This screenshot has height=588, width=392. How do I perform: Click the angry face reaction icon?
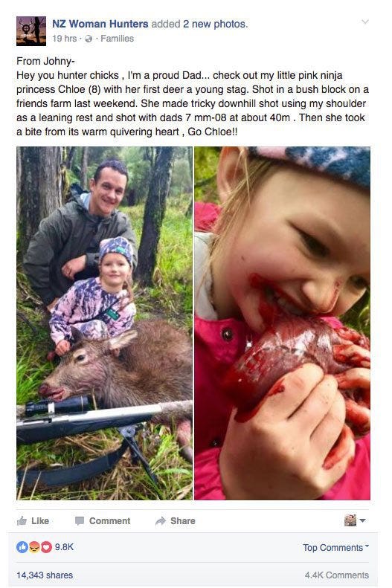tap(34, 548)
